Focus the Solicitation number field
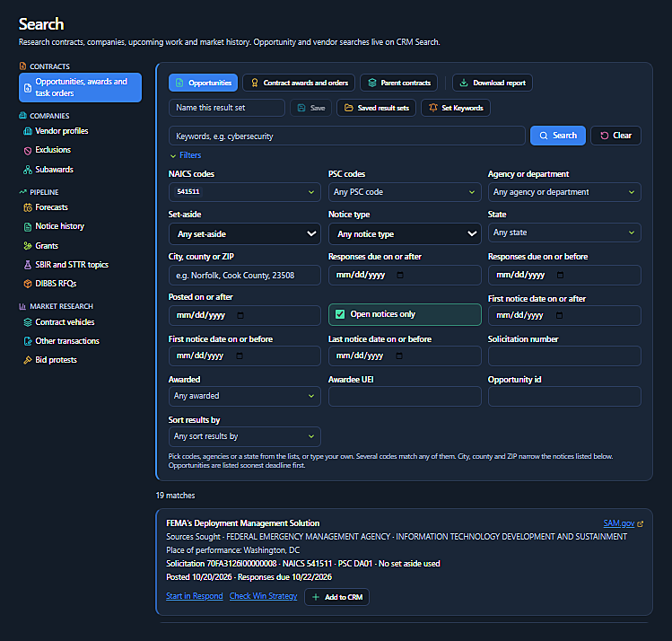This screenshot has height=641, width=672. 564,356
